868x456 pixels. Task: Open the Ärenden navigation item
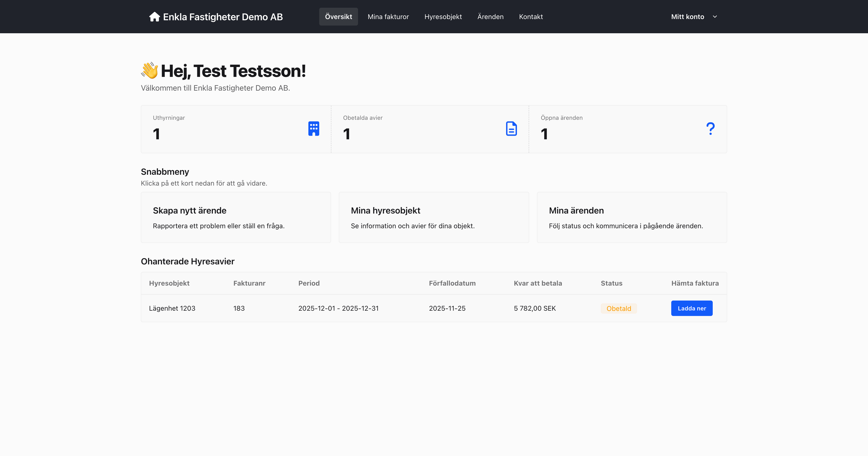tap(490, 17)
